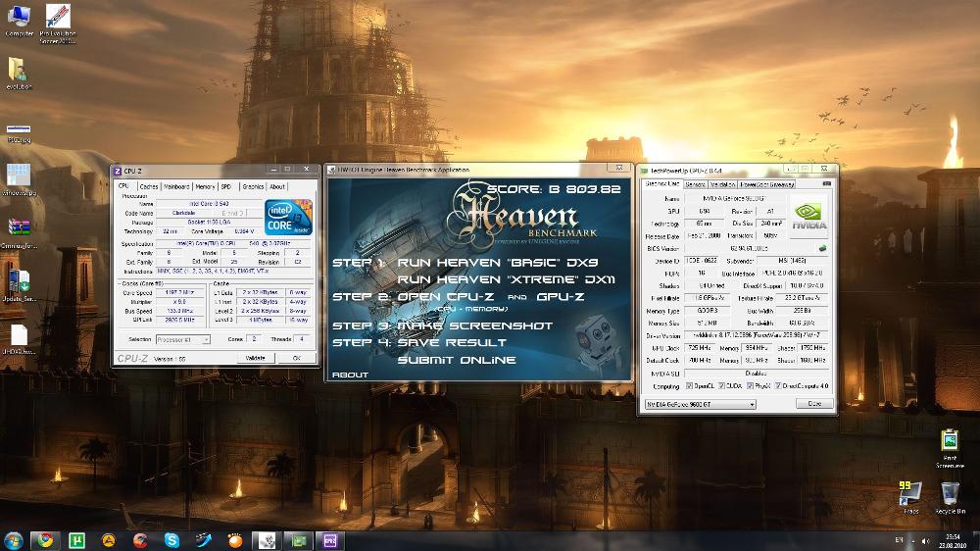The image size is (980, 551).
Task: Click Run Heaven "Basic" DX9
Action: [498, 263]
